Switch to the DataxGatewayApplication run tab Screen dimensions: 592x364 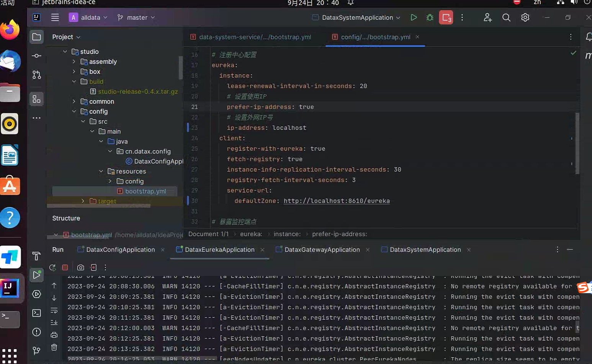(322, 250)
